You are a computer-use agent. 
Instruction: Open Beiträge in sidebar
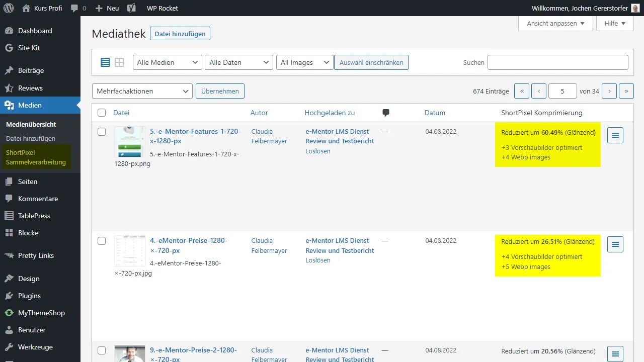pos(40,70)
